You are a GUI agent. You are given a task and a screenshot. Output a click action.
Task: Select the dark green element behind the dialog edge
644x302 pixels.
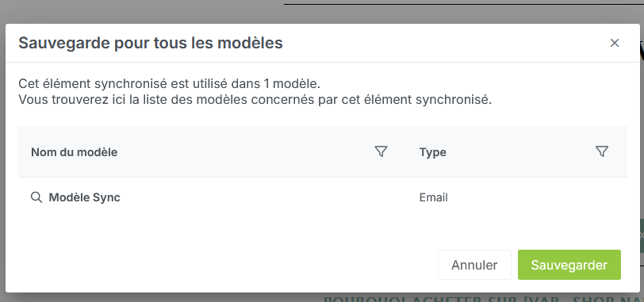click(642, 235)
